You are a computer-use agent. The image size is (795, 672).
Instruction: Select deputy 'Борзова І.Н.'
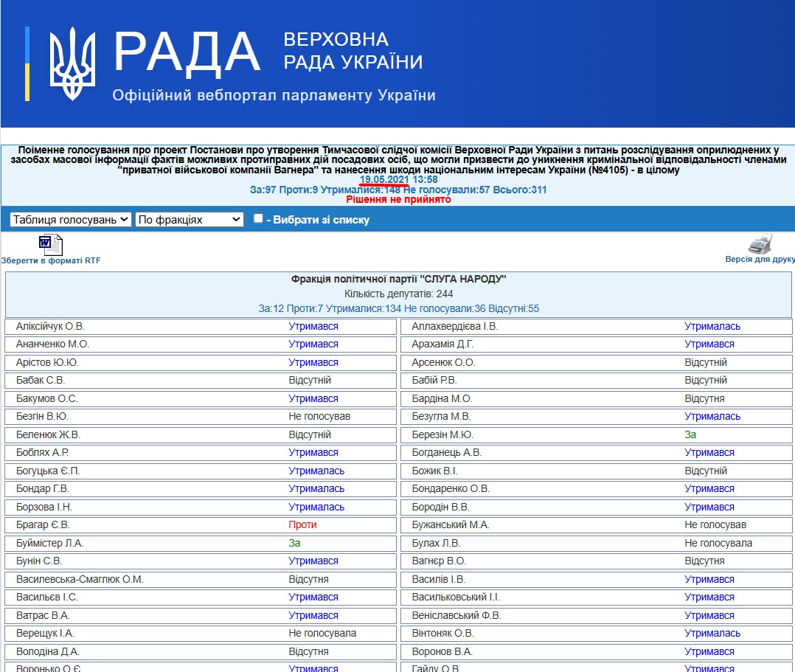click(x=44, y=507)
